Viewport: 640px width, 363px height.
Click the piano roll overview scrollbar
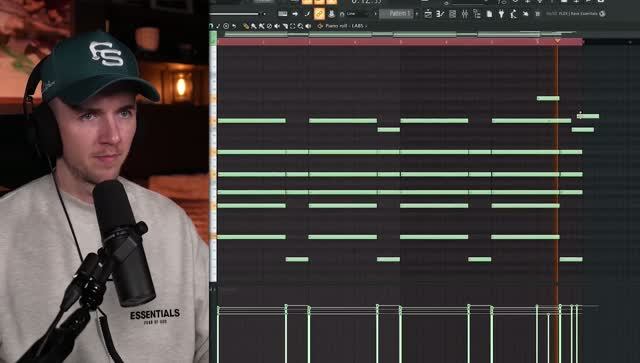pos(400,34)
